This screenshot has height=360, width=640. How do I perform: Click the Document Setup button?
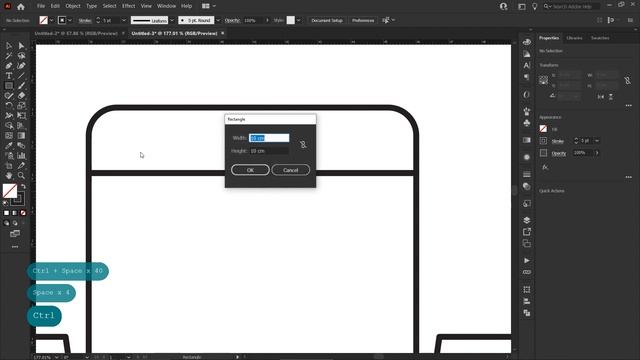pos(327,20)
